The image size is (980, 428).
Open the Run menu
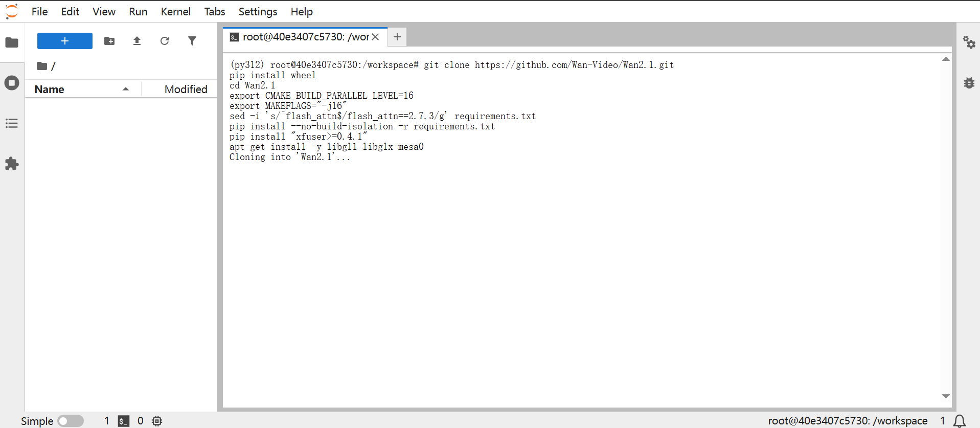pos(138,11)
